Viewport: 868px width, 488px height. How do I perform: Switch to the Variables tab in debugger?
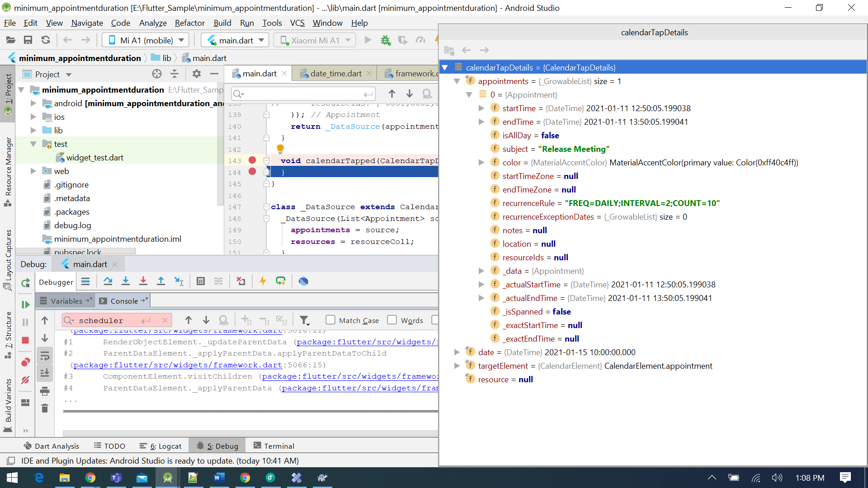pyautogui.click(x=66, y=301)
